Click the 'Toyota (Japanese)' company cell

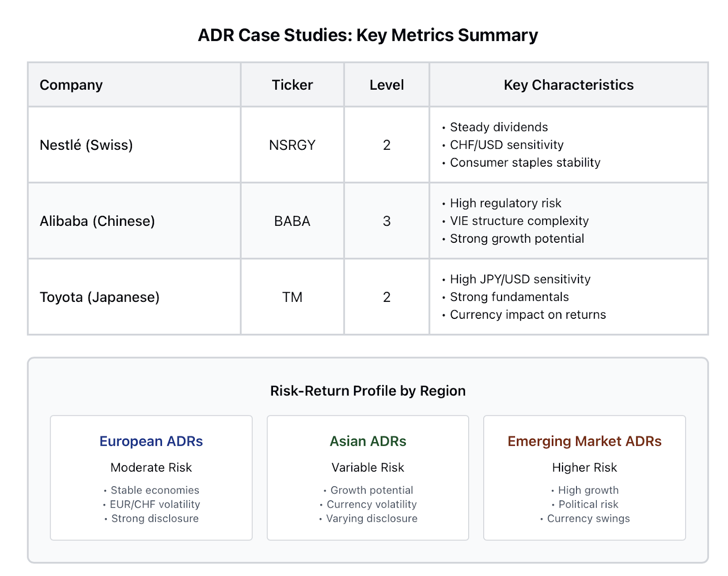click(x=134, y=297)
